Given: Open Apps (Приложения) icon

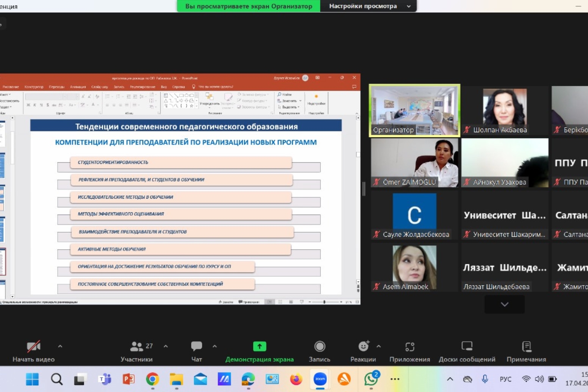Looking at the screenshot, I should [410, 347].
